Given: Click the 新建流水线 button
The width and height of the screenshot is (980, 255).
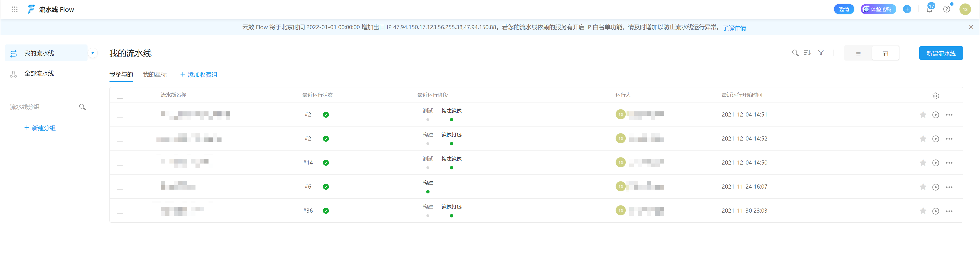Looking at the screenshot, I should (x=940, y=53).
